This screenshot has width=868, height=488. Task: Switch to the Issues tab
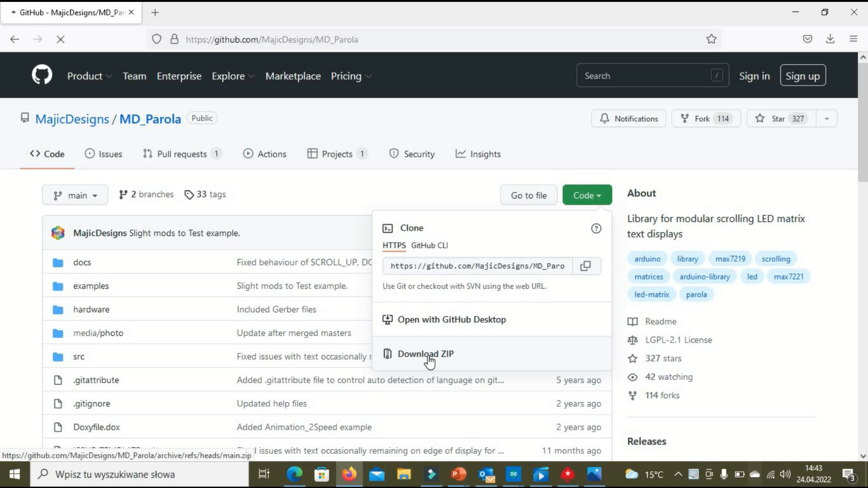coord(103,154)
